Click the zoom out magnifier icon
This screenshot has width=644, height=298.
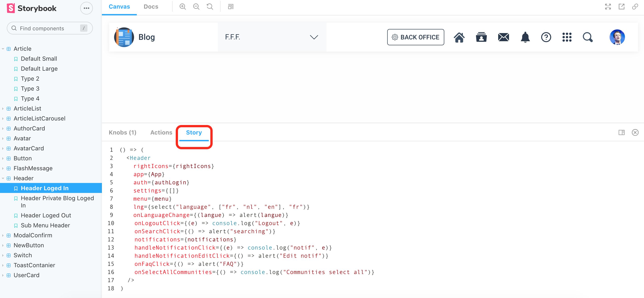coord(196,7)
